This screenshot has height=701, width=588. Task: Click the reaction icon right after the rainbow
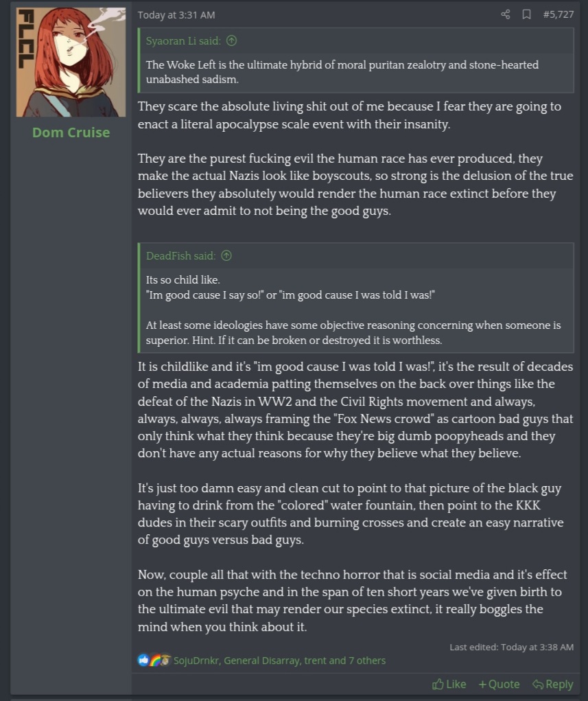pos(165,660)
